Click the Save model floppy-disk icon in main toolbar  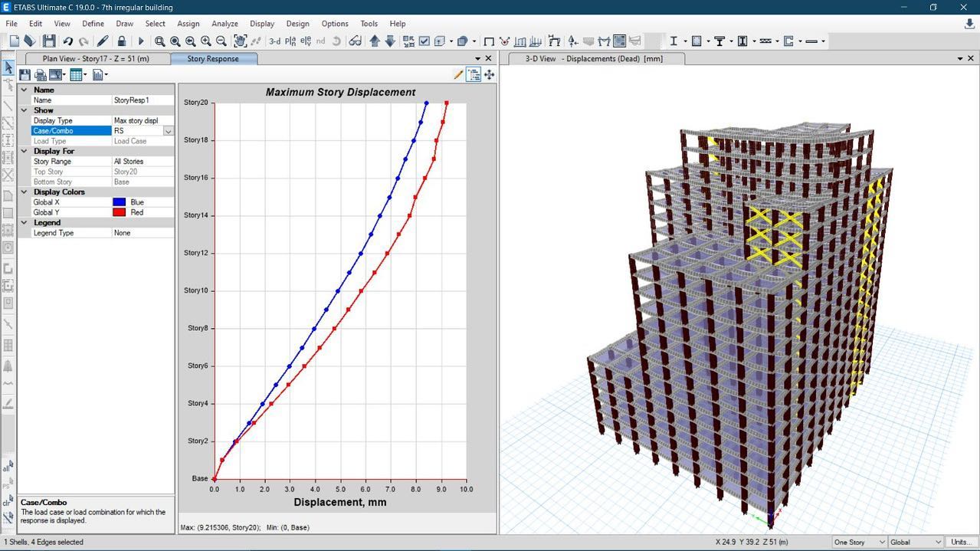[49, 41]
